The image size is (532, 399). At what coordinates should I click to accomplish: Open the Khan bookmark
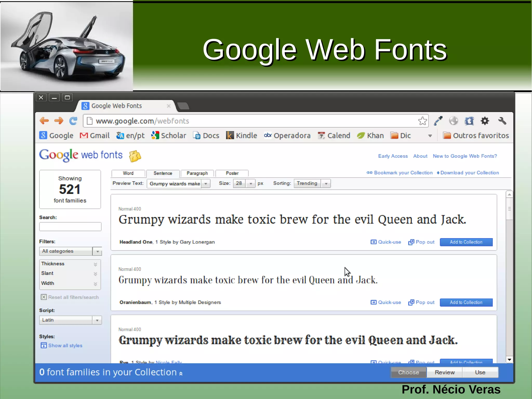click(370, 135)
